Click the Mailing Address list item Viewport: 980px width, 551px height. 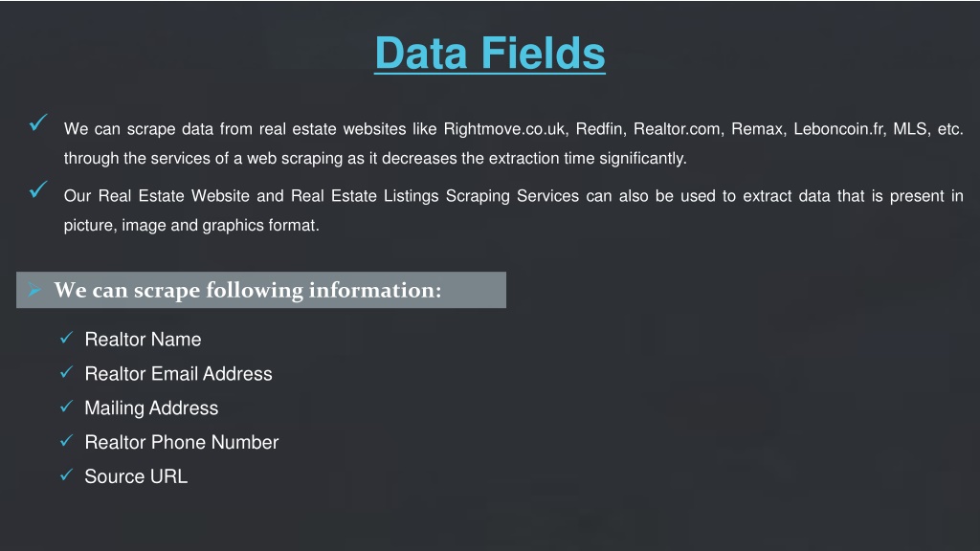click(x=152, y=408)
